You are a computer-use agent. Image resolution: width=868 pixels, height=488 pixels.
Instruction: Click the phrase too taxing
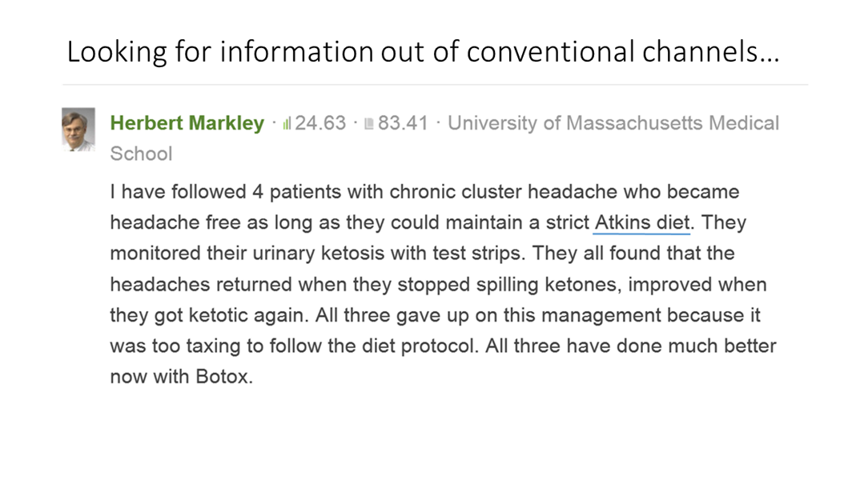181,346
